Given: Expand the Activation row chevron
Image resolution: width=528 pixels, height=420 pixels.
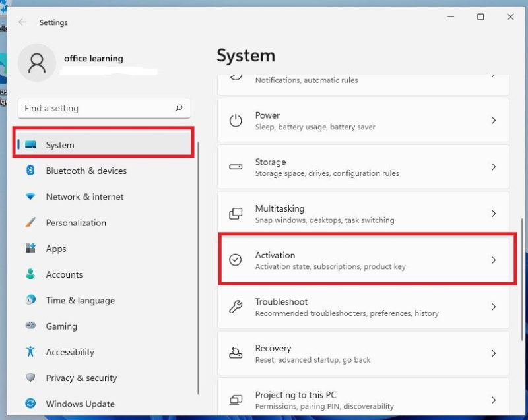Looking at the screenshot, I should coord(494,260).
